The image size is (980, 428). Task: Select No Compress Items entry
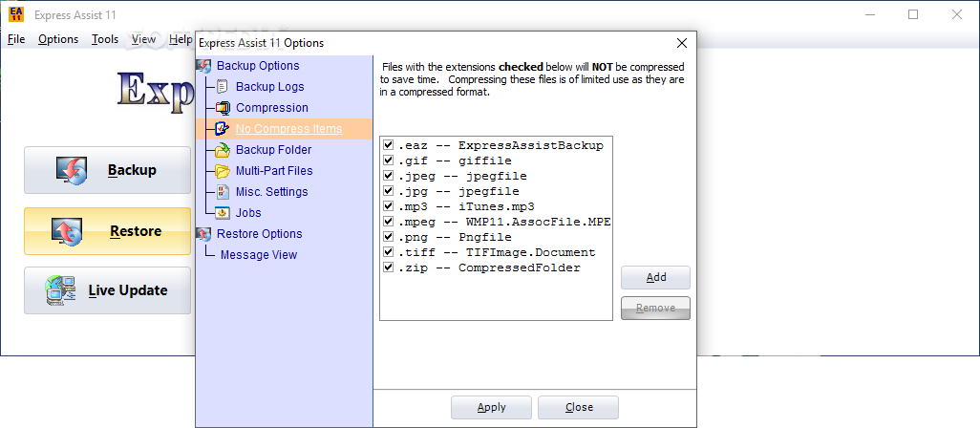click(x=288, y=129)
